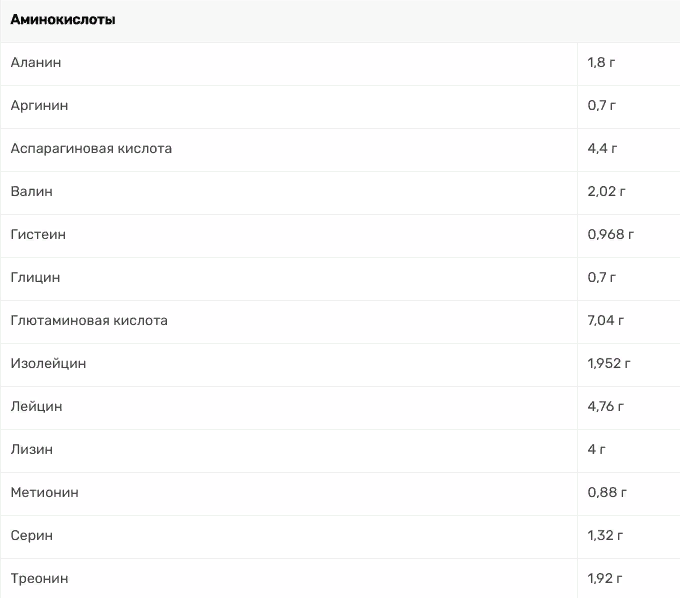
Task: Select the Метионин row label
Action: pyautogui.click(x=44, y=492)
